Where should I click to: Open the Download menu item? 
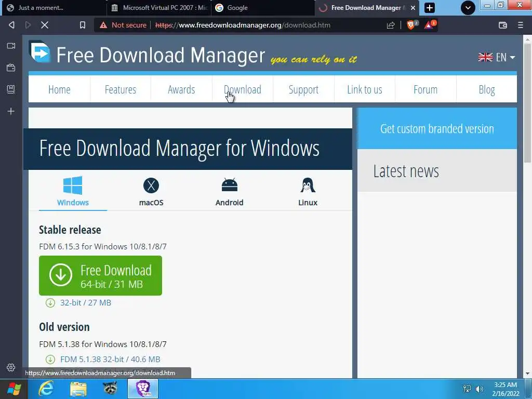coord(243,89)
